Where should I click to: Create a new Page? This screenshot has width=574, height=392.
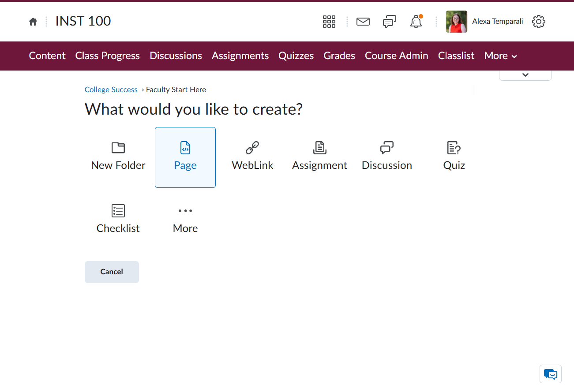pos(185,157)
